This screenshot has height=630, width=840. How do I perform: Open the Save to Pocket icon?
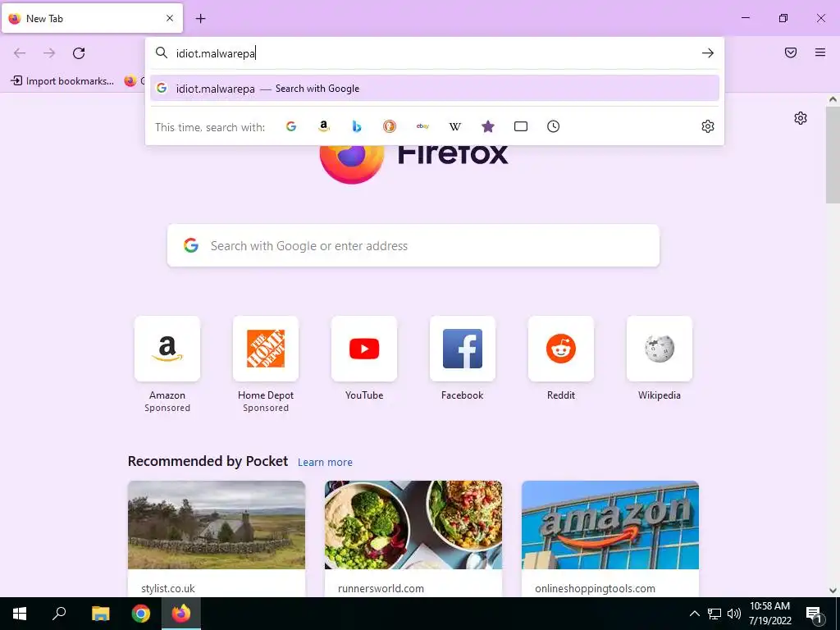pyautogui.click(x=791, y=52)
